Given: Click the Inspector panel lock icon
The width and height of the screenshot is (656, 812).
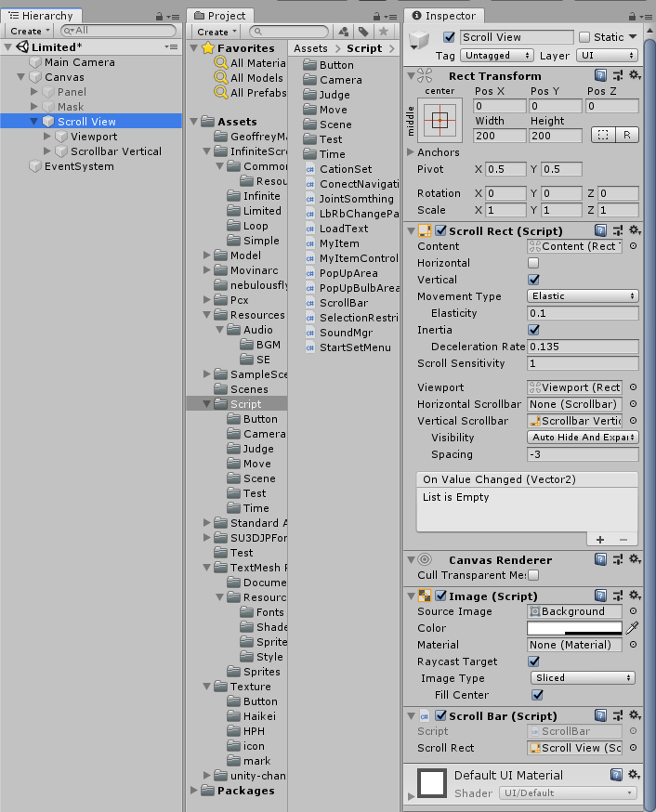Looking at the screenshot, I should [x=632, y=17].
